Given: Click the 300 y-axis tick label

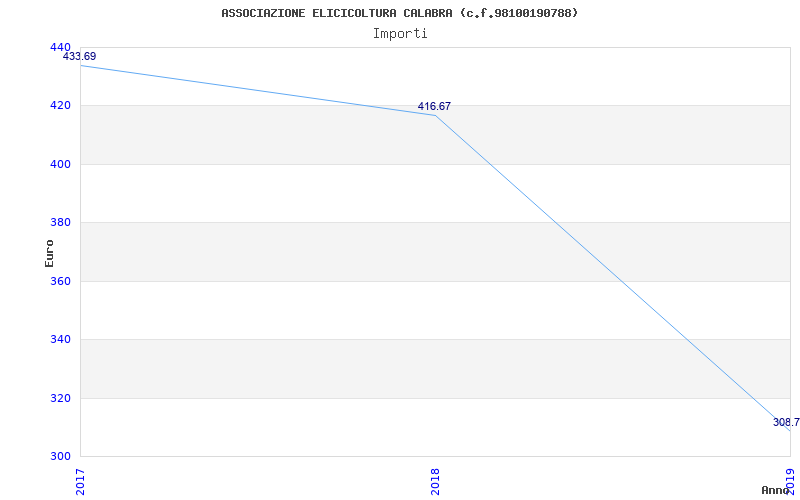Looking at the screenshot, I should point(60,456).
